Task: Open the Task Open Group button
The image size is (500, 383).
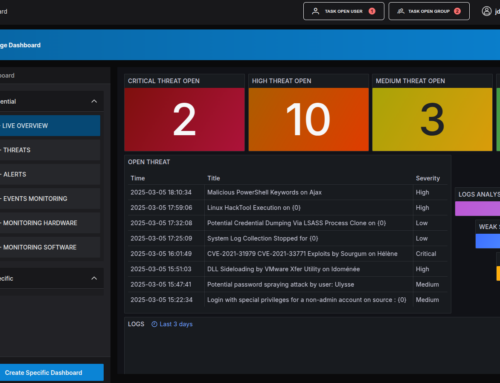Action: [429, 11]
